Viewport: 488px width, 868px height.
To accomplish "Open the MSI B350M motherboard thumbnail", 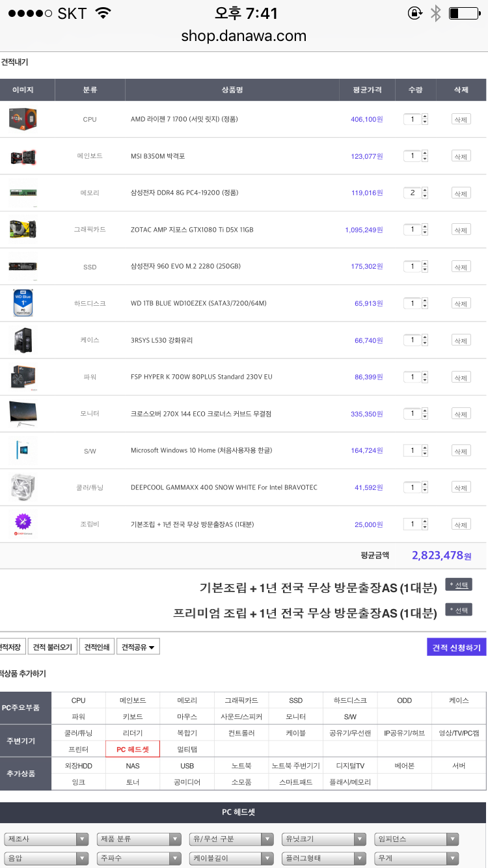I will click(23, 156).
